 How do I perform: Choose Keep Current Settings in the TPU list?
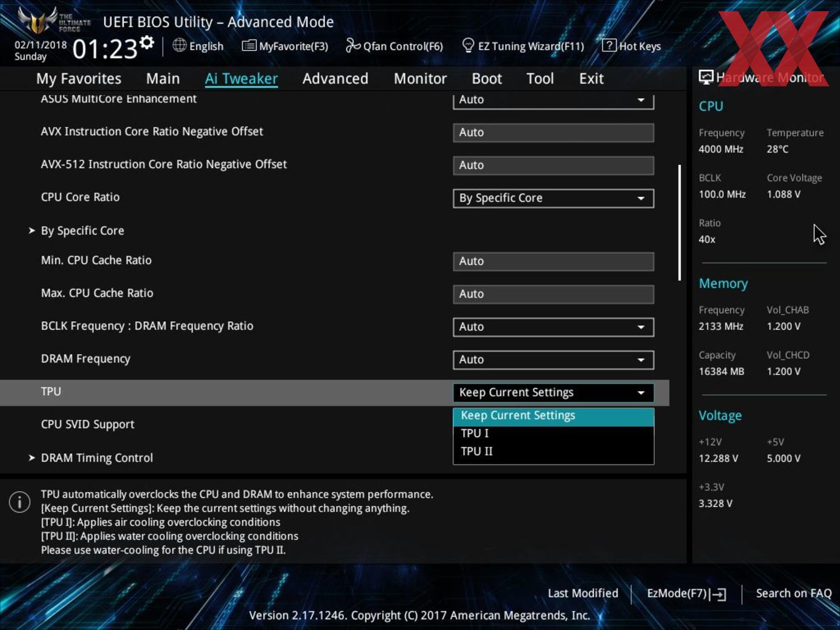pos(553,416)
